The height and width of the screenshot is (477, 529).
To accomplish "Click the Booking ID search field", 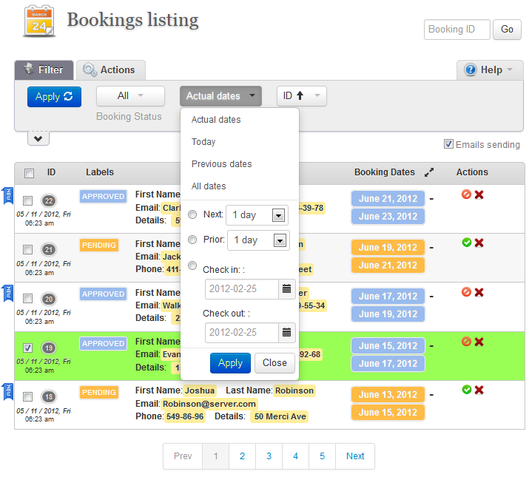I will click(x=457, y=30).
